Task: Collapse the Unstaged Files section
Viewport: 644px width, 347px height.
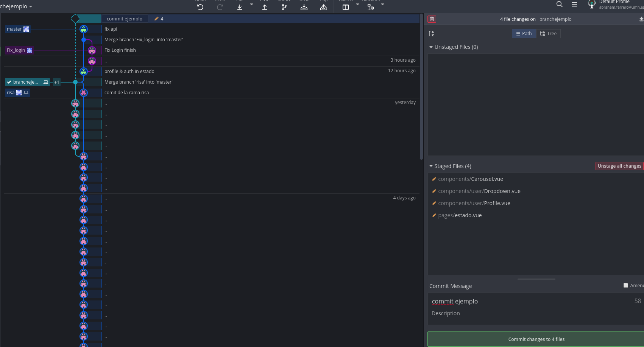Action: coord(431,47)
